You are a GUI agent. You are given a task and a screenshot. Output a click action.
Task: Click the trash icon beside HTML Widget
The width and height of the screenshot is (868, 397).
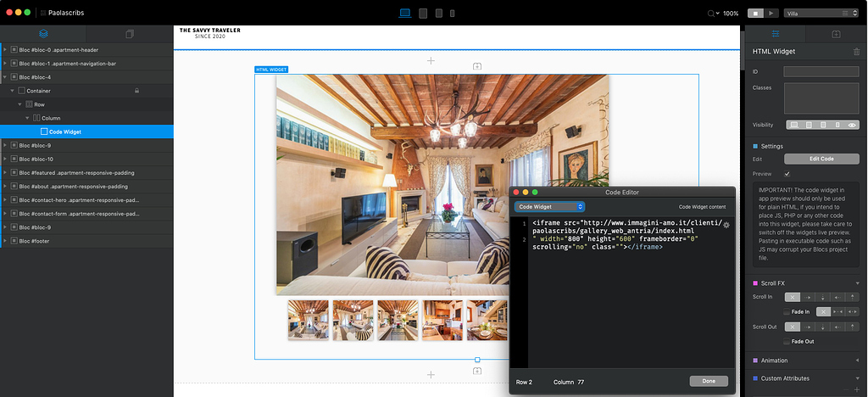tap(856, 52)
